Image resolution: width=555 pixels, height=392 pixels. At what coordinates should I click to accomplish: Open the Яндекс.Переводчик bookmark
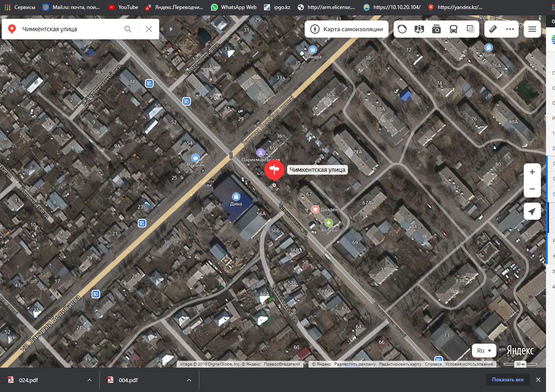(x=175, y=7)
